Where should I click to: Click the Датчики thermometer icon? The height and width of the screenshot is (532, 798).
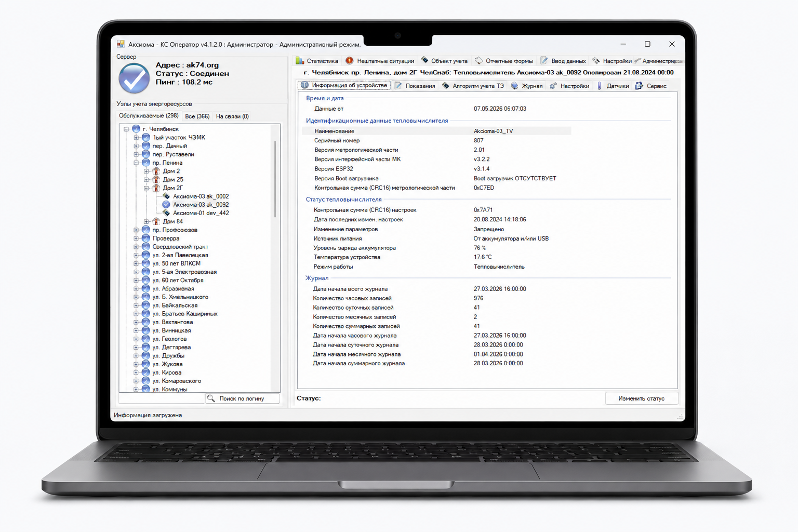click(x=600, y=86)
